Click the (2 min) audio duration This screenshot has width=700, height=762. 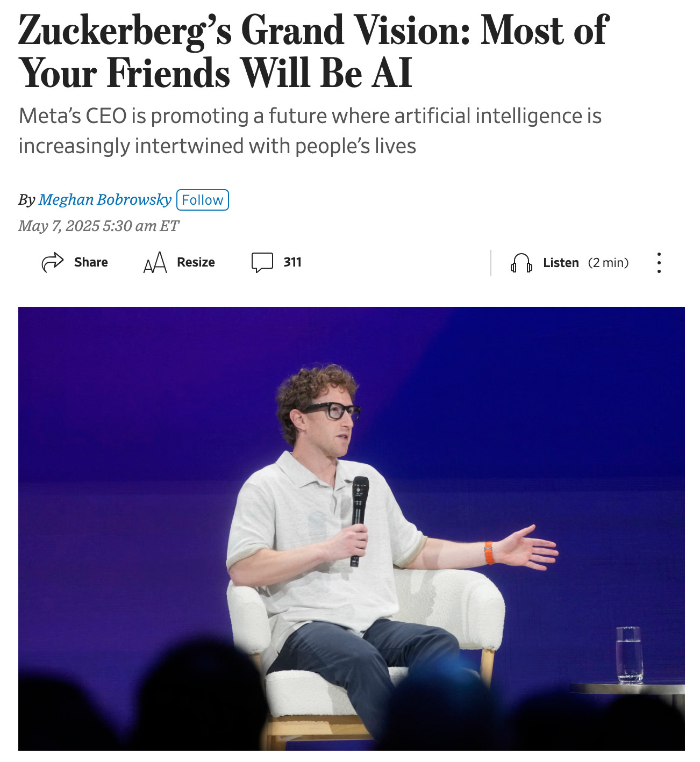click(x=608, y=263)
